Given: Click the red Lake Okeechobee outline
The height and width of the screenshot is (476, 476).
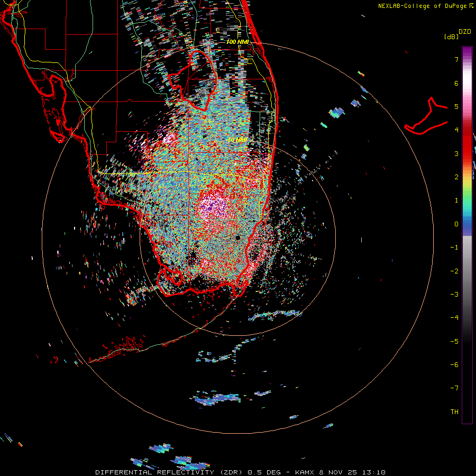Looking at the screenshot, I should [192, 80].
